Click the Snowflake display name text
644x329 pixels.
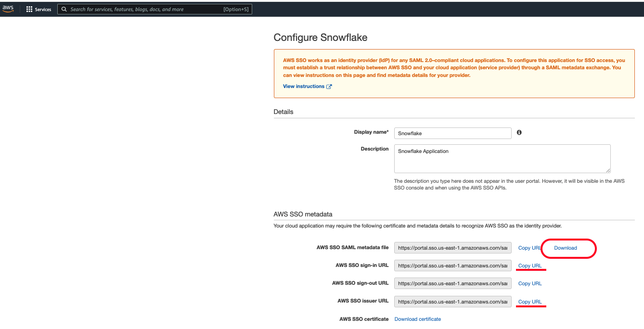pos(410,133)
